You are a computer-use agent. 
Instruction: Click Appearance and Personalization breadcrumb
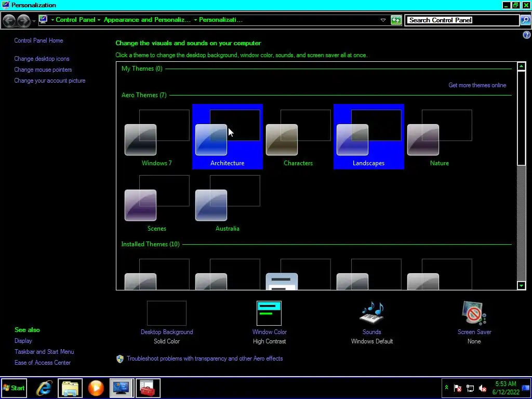coord(147,20)
